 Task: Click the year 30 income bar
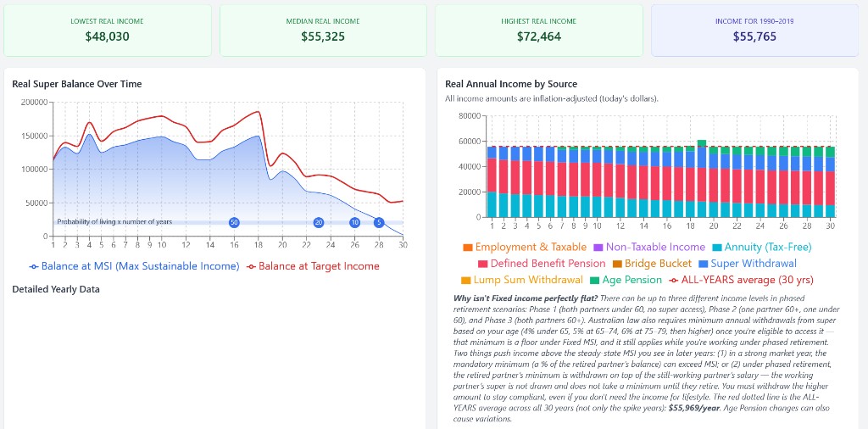click(830, 182)
